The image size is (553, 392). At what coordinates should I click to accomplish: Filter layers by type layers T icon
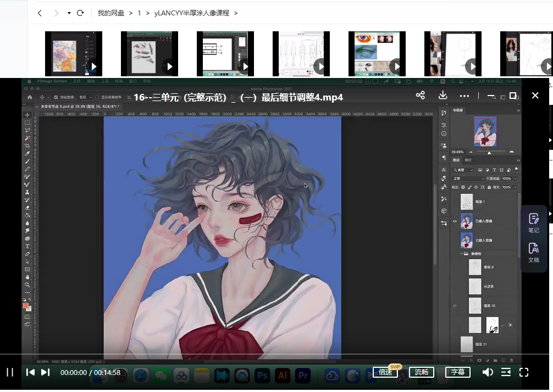[494, 170]
